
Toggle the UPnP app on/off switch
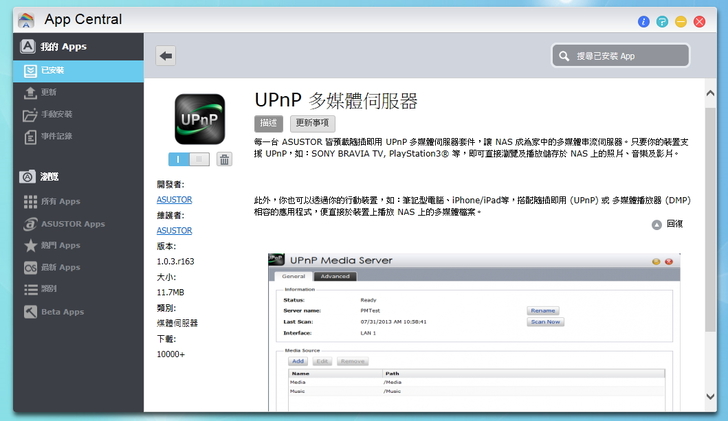pyautogui.click(x=189, y=159)
